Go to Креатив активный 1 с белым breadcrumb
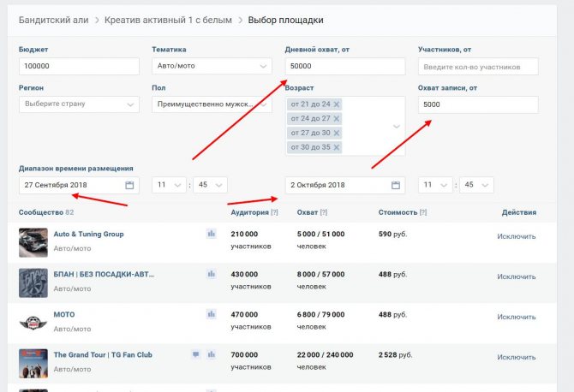Viewport: 574px width, 392px height. coord(168,20)
